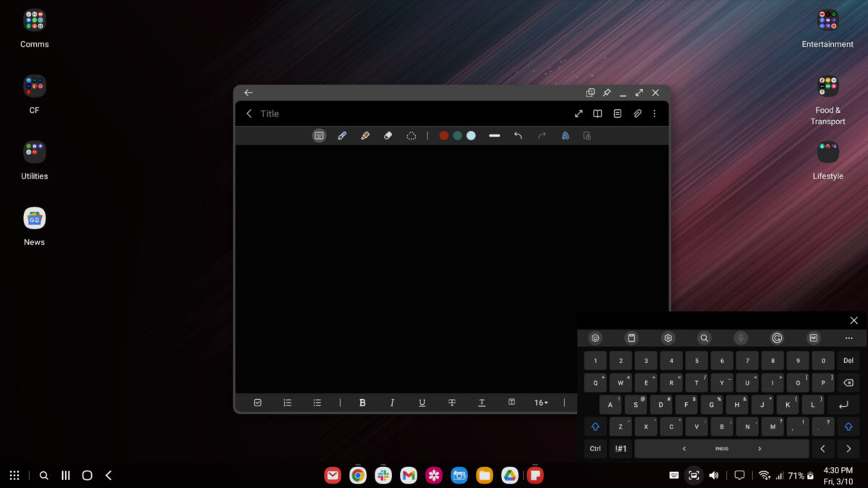Undo the last action

(519, 135)
